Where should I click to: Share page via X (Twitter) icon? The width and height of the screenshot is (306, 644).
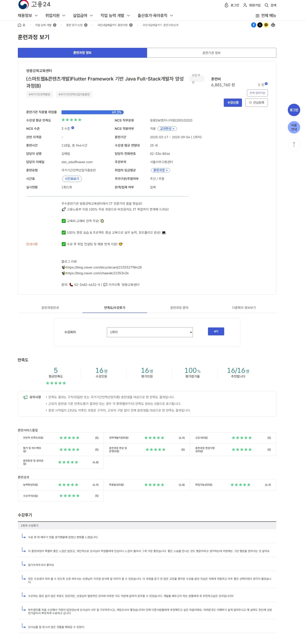click(x=260, y=25)
